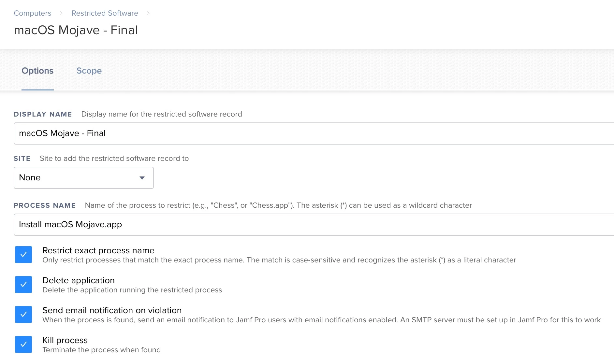Select the Options tab
Viewport: 614px width, 364px height.
coord(37,71)
